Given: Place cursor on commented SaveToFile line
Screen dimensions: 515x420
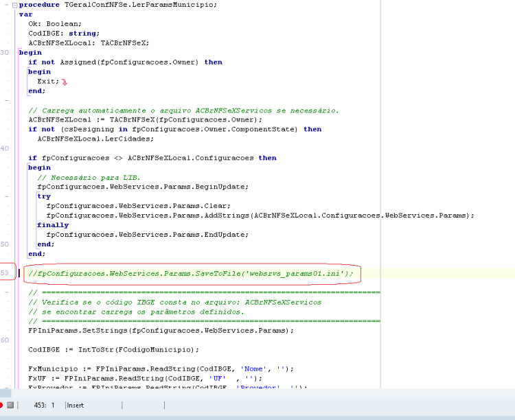Looking at the screenshot, I should point(190,274).
